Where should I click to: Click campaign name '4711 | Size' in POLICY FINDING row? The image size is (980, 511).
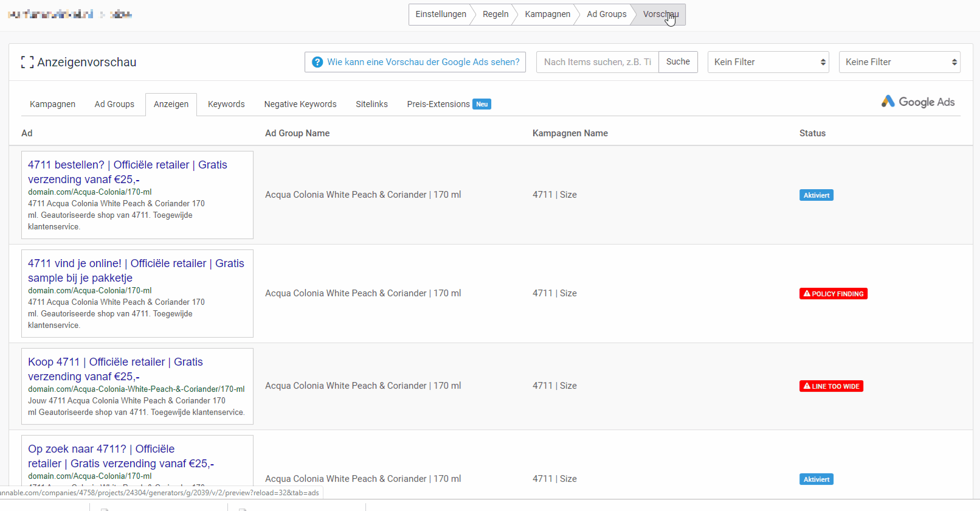(554, 293)
